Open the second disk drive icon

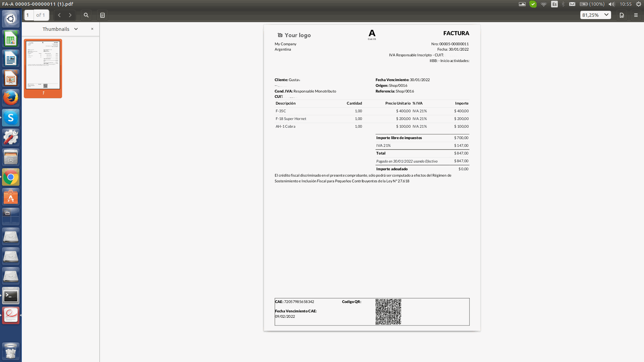pyautogui.click(x=11, y=256)
